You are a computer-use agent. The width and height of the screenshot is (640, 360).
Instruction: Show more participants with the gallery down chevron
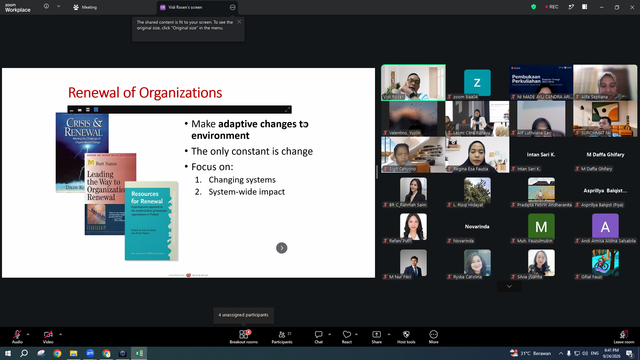click(x=509, y=286)
